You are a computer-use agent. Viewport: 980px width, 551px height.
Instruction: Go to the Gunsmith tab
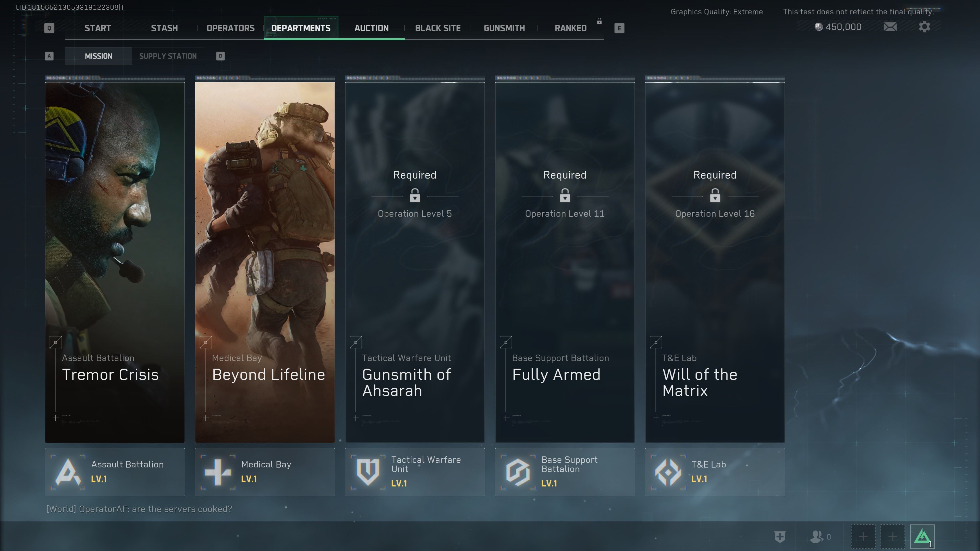click(x=504, y=28)
